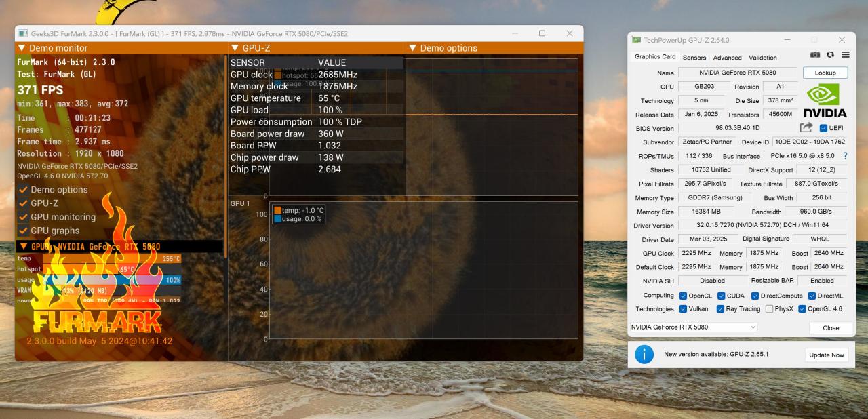Click the FurMark title bar app icon
The image size is (868, 419).
pos(24,33)
